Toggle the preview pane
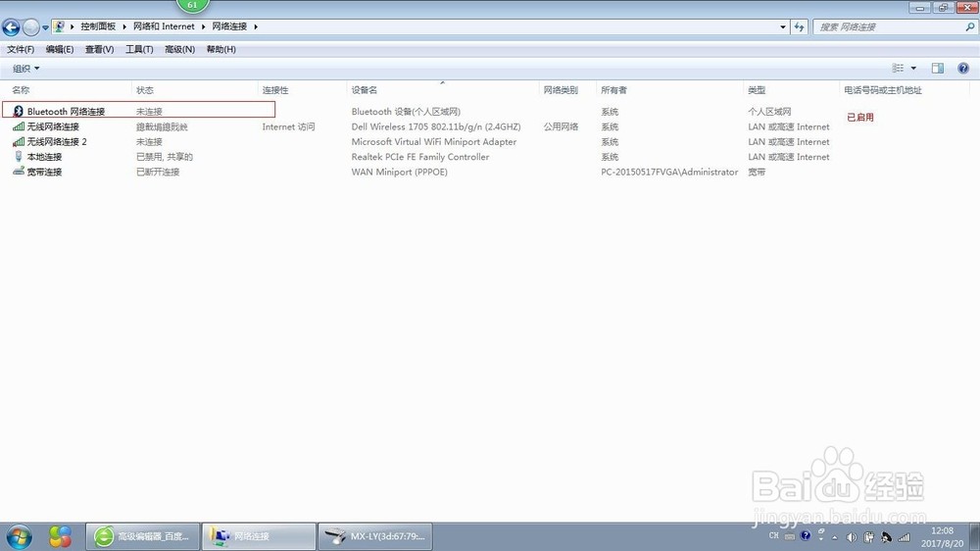Screen dimensions: 980x551 tap(938, 68)
